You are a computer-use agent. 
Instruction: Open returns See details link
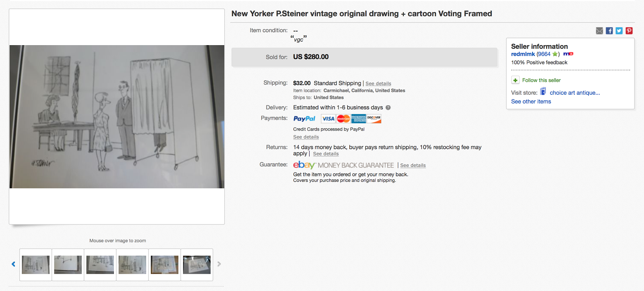point(326,154)
